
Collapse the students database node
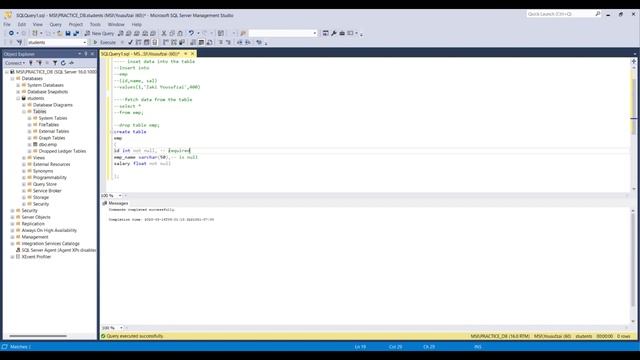[18, 98]
